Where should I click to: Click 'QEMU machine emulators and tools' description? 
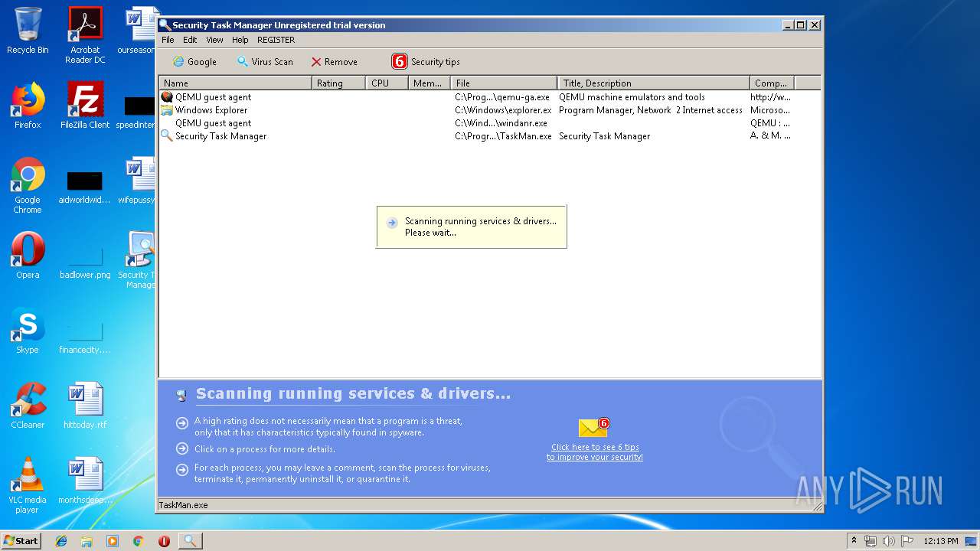tap(632, 97)
